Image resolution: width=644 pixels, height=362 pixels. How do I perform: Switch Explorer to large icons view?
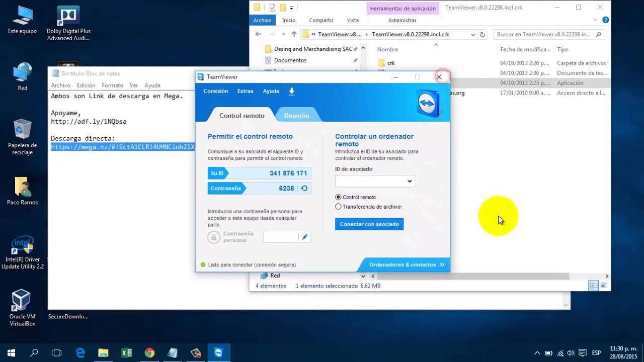click(x=604, y=286)
